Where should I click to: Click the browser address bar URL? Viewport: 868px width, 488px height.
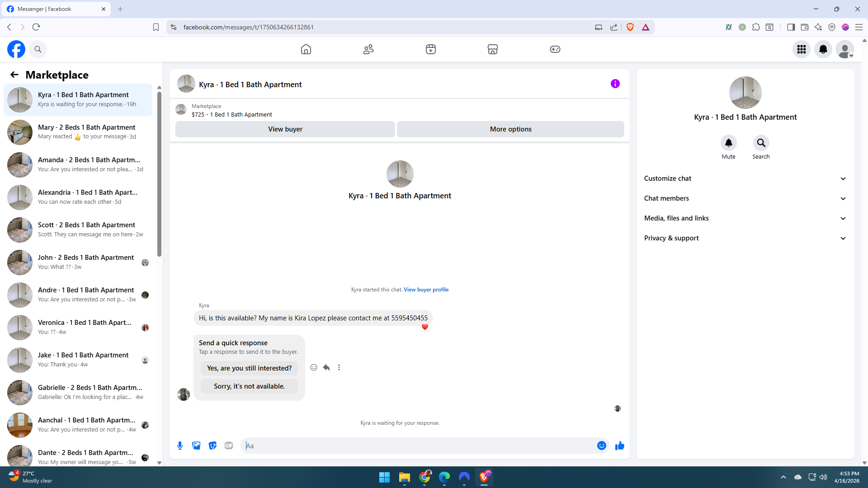coord(249,27)
